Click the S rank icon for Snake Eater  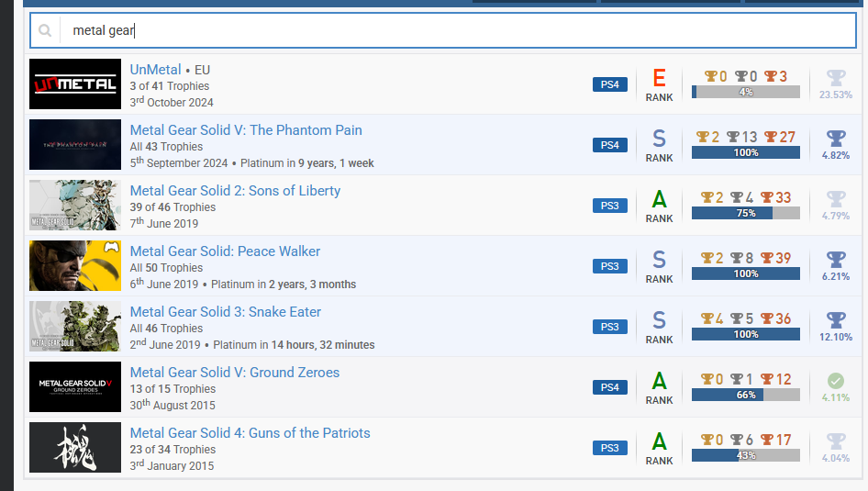point(660,320)
